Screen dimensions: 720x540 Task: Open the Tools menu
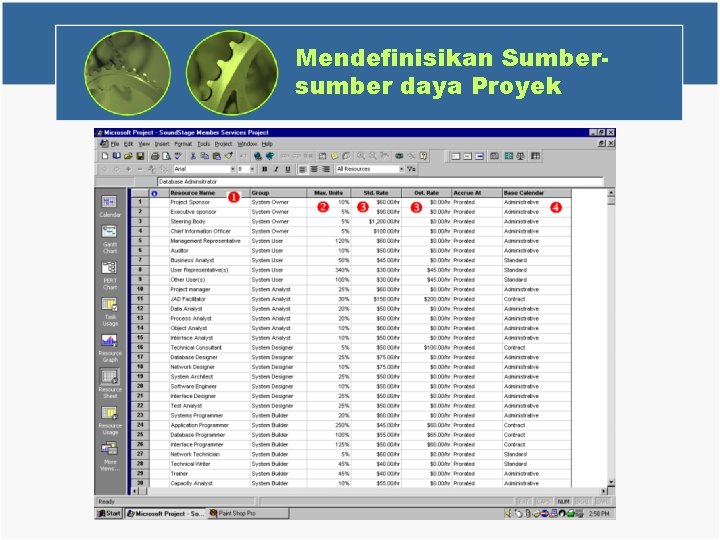coord(203,144)
